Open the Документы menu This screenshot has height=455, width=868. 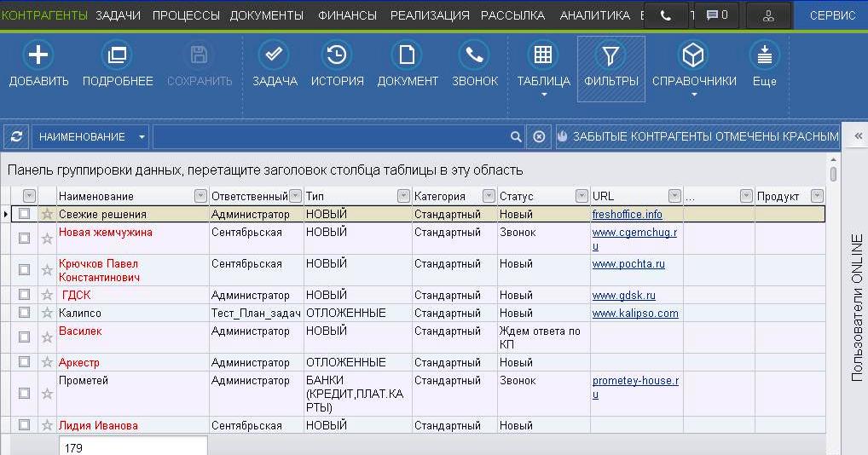tap(267, 15)
